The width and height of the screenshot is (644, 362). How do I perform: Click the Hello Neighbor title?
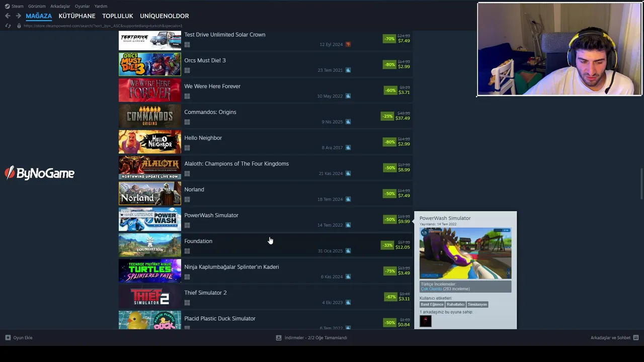[203, 138]
